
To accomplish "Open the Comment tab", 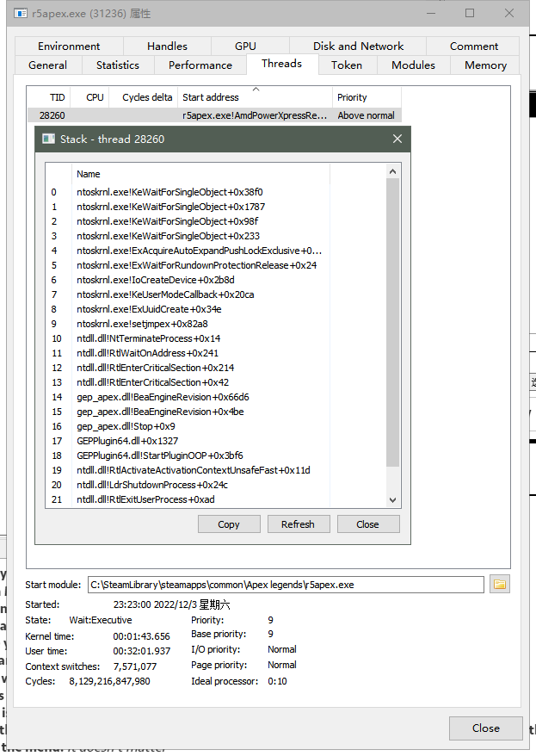I will coord(474,46).
